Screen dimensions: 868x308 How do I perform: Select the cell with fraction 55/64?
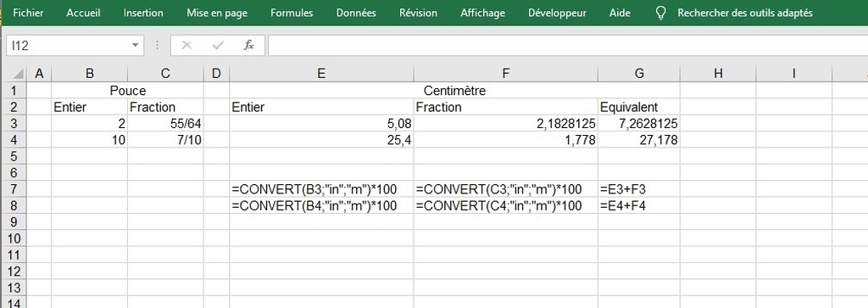(165, 123)
